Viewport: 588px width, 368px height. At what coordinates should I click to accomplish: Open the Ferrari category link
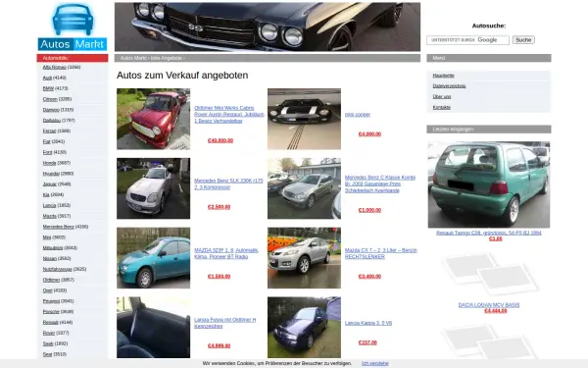point(49,131)
